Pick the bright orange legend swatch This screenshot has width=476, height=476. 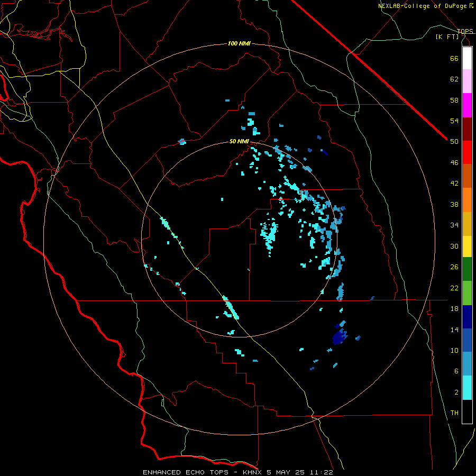[467, 200]
